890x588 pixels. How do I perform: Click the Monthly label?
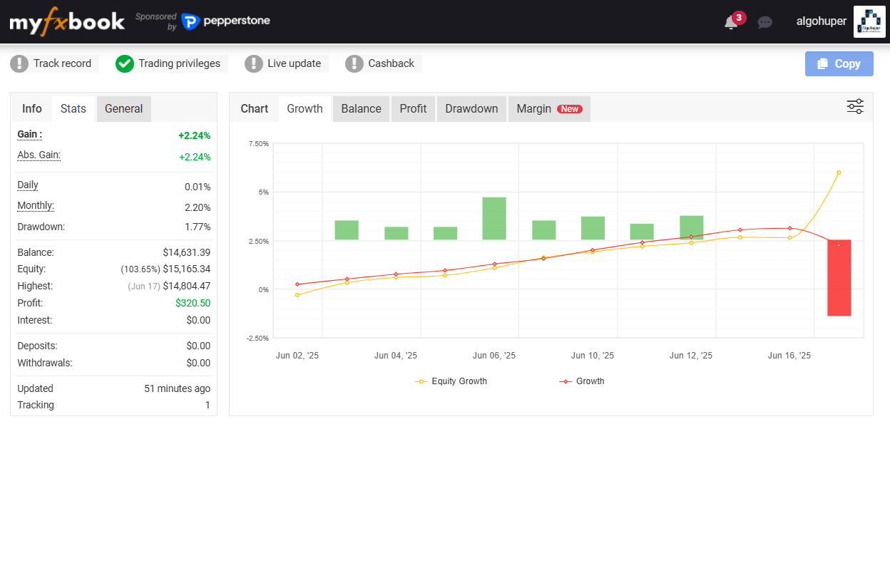[x=36, y=206]
